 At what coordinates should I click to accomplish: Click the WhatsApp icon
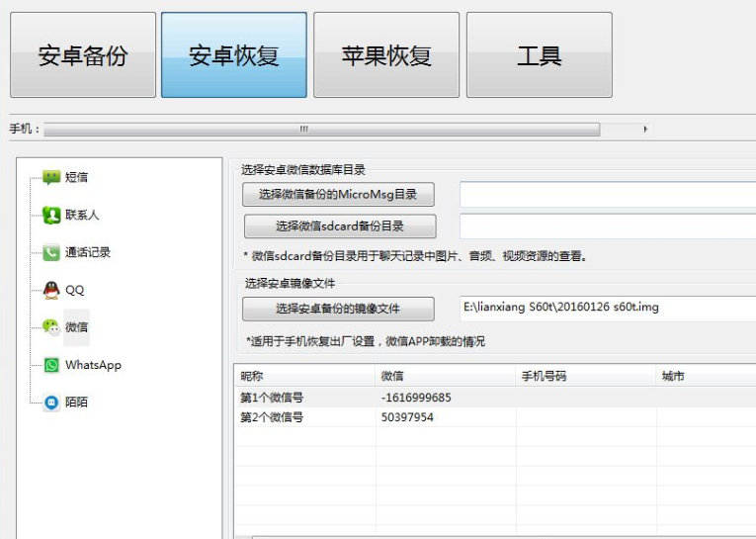51,365
